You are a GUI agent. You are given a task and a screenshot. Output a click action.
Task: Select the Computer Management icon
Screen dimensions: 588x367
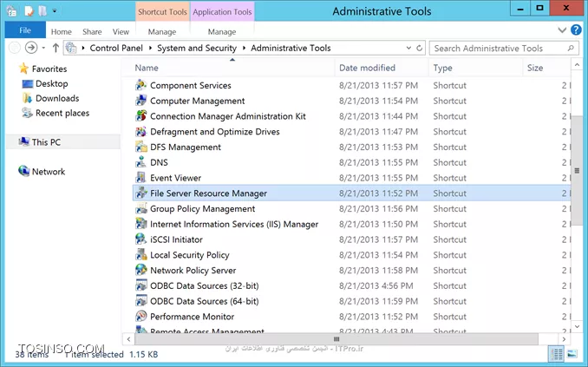point(141,101)
